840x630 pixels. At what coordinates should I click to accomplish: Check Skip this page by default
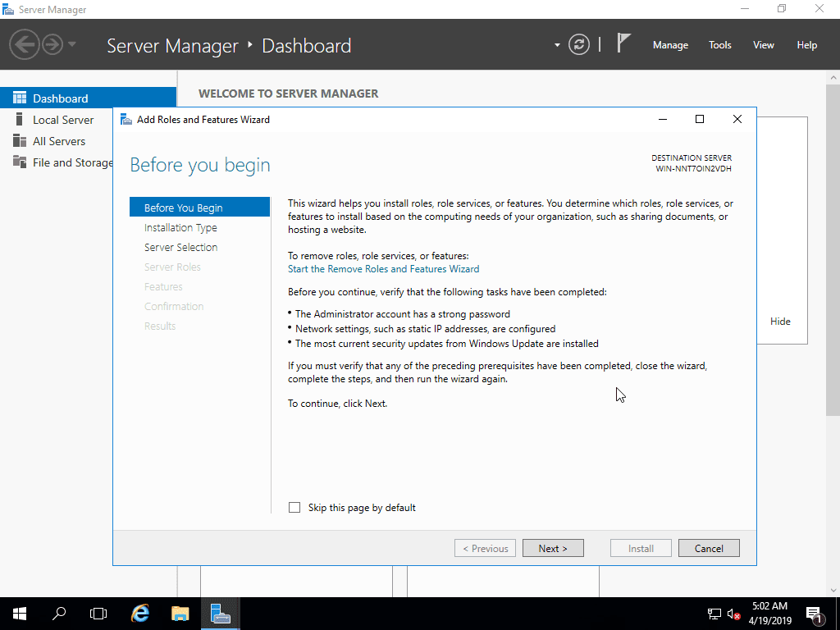[x=294, y=507]
